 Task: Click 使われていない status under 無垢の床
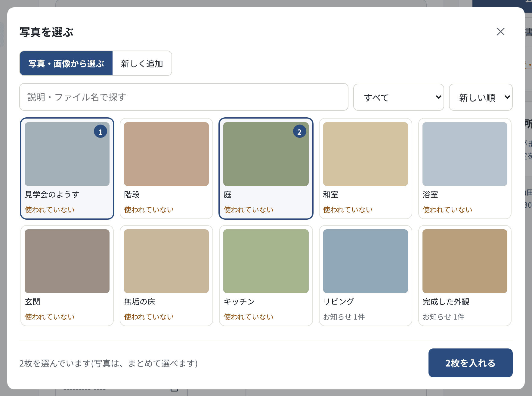(149, 317)
